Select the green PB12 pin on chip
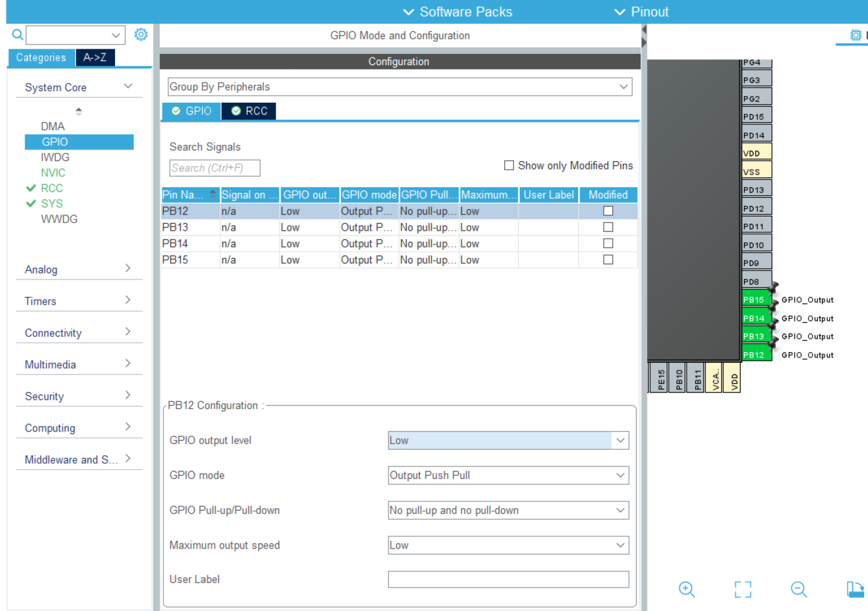The height and width of the screenshot is (611, 868). click(x=756, y=354)
